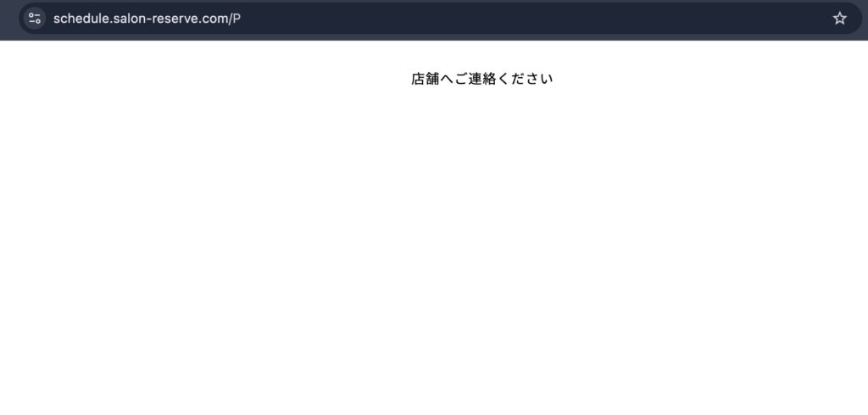Open the site information icon in address bar
Image resolution: width=868 pixels, height=415 pixels.
pyautogui.click(x=34, y=19)
